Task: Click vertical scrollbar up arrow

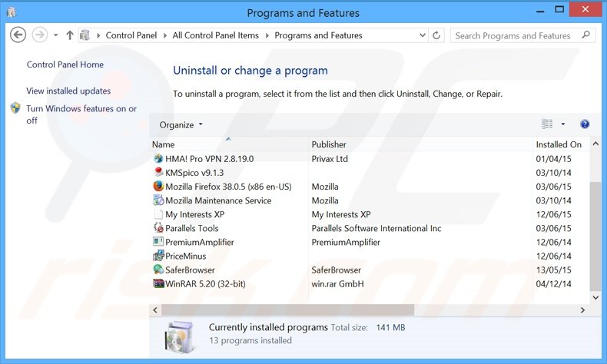Action: coord(595,144)
